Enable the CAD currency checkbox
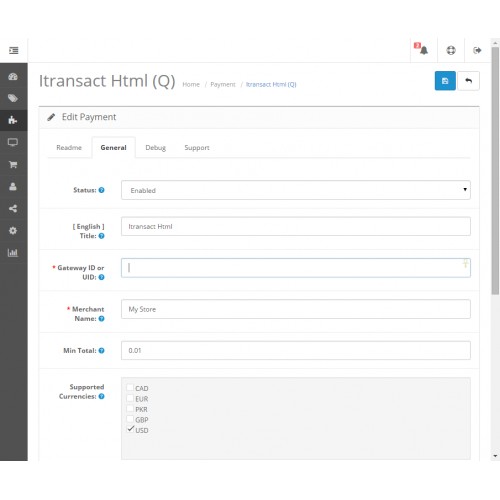This screenshot has height=500, width=500. tap(130, 388)
